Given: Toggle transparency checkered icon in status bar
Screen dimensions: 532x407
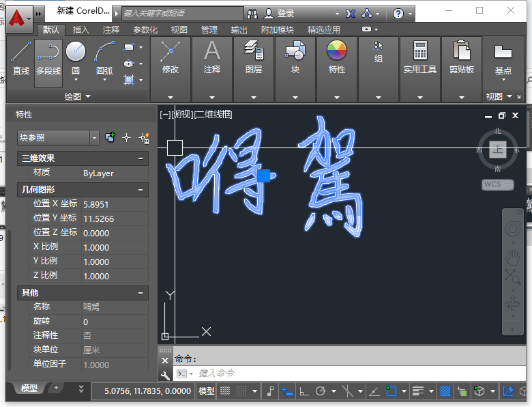Looking at the screenshot, I should coord(445,391).
